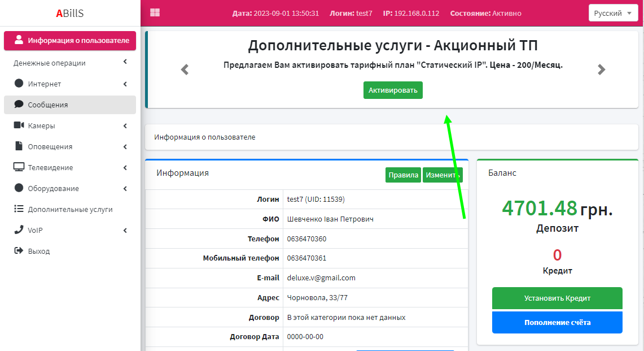Screen dimensions: 644x351
Task: Expand the Денежные операции submenu
Action: [125, 63]
